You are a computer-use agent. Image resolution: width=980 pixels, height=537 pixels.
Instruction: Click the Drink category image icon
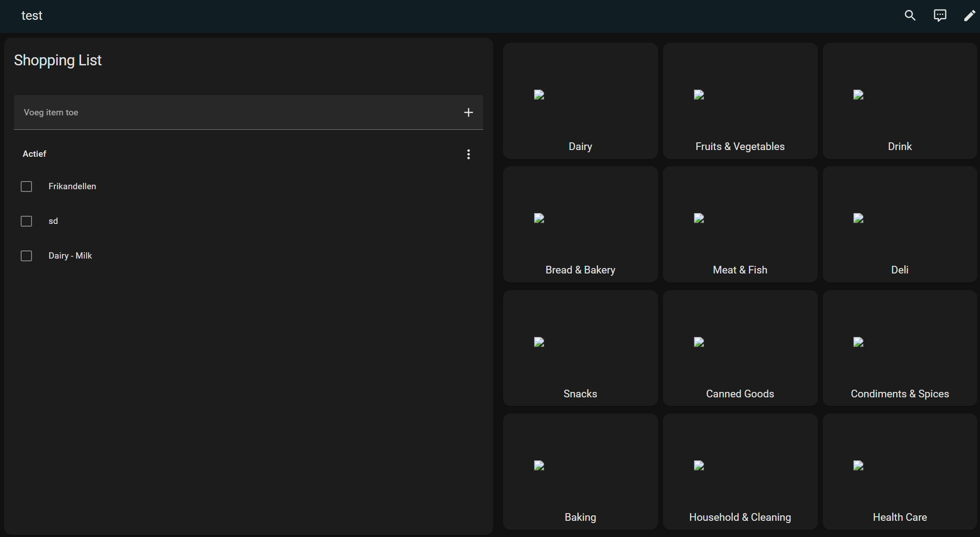858,95
